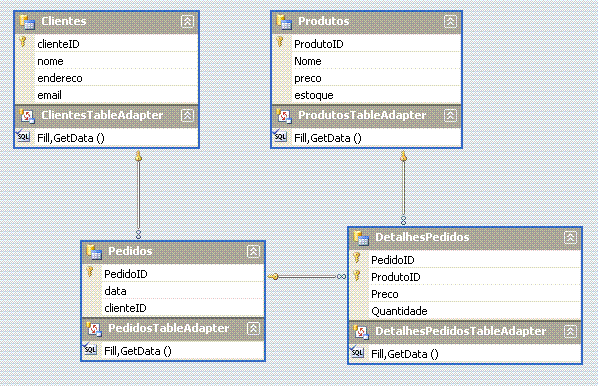Select the ProdutosTableAdapter icon

284,116
